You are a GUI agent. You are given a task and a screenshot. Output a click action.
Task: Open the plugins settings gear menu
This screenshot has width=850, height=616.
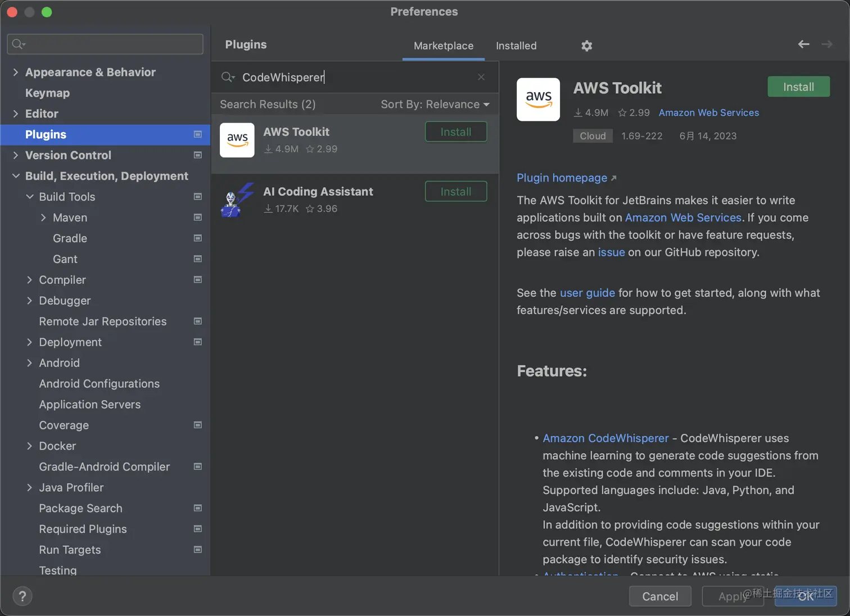tap(587, 46)
